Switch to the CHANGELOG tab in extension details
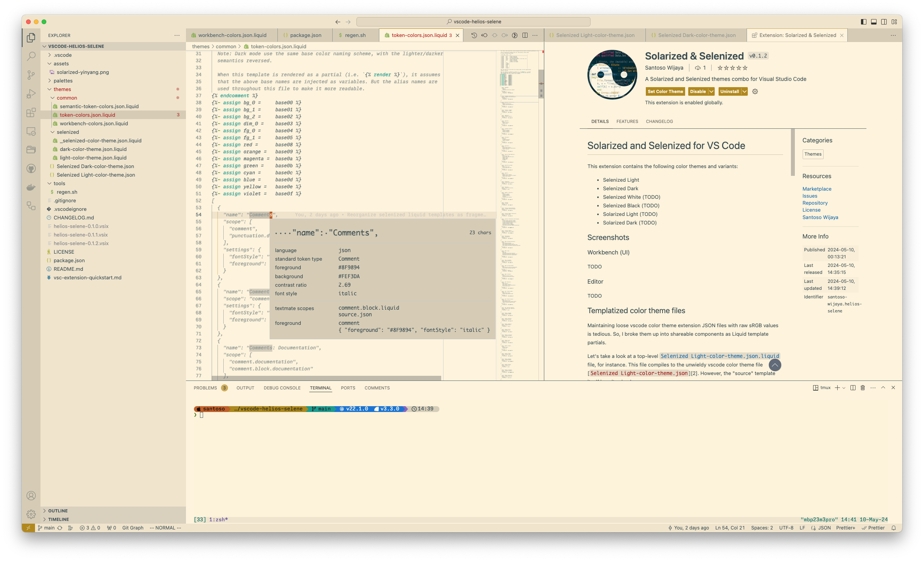The width and height of the screenshot is (924, 561). [x=659, y=121]
